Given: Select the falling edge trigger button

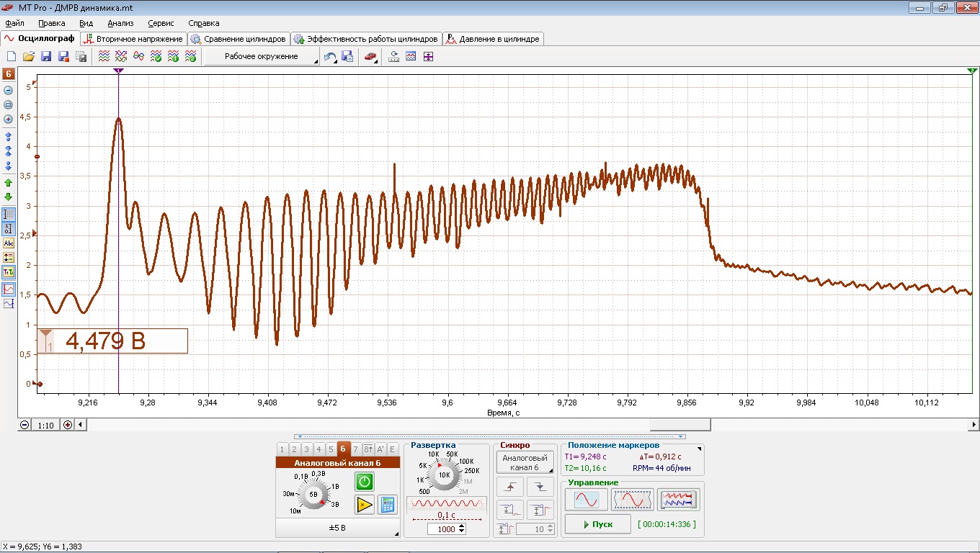Looking at the screenshot, I should [x=540, y=487].
